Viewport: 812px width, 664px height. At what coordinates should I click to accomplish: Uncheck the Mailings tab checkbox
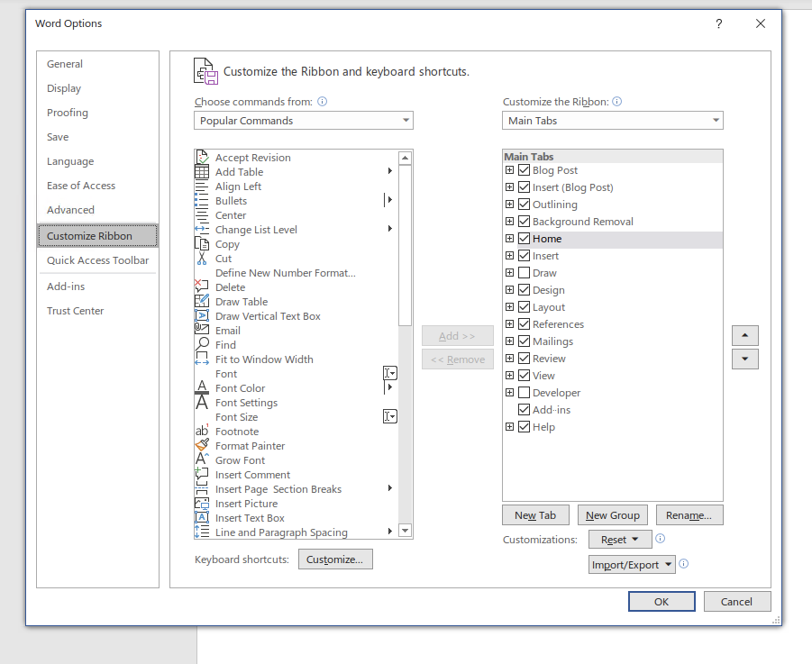525,341
